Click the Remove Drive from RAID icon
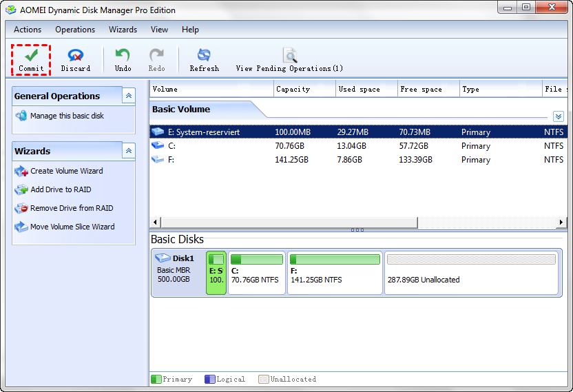573x392 pixels. tap(21, 208)
